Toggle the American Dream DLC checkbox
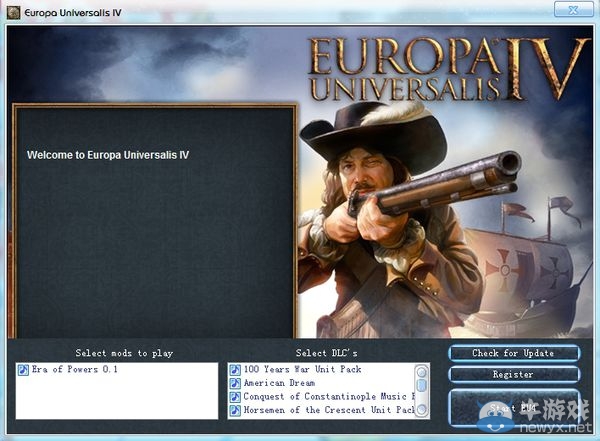The image size is (600, 441). click(235, 383)
